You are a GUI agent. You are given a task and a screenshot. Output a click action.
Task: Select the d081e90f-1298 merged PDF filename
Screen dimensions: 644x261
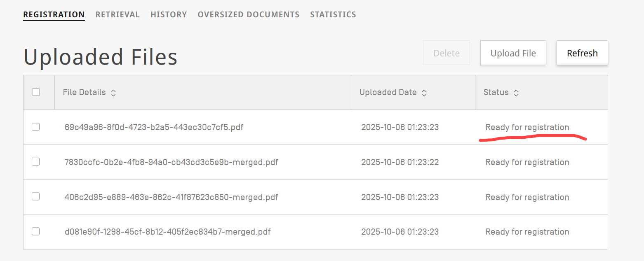[x=167, y=232]
